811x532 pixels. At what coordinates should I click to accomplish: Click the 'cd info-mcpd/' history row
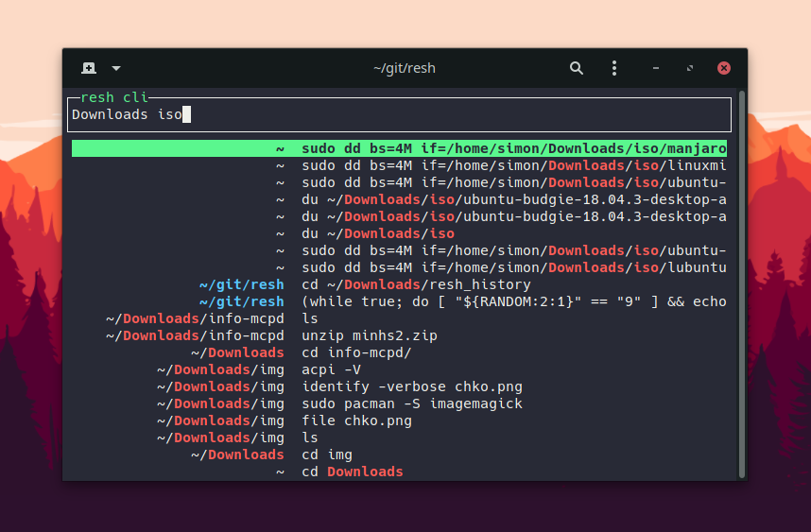point(356,352)
